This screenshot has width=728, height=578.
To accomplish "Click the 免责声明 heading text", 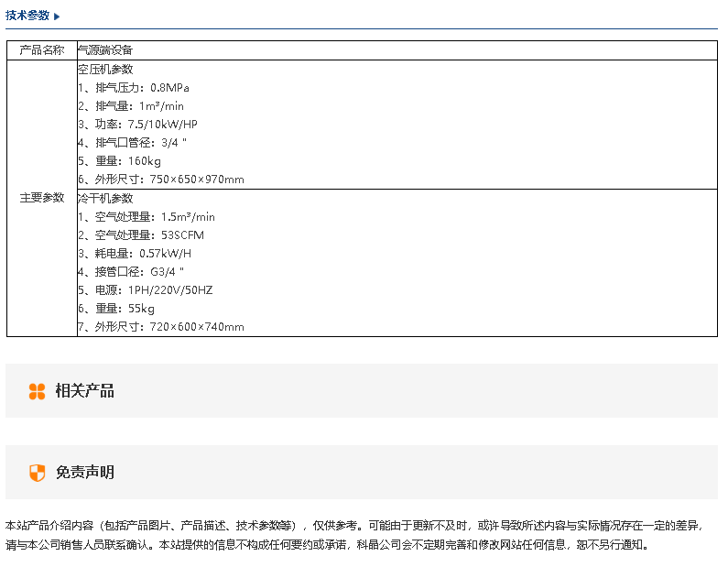I will [x=84, y=473].
